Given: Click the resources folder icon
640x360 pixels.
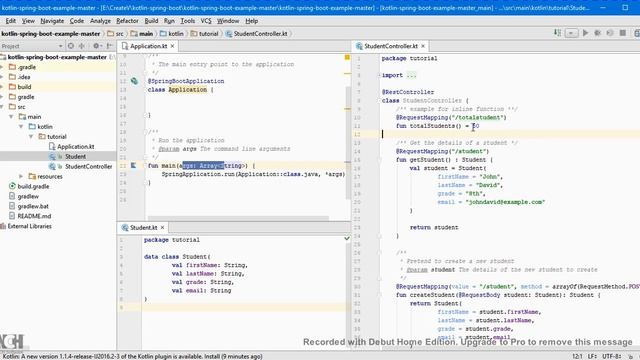Looking at the screenshot, I should point(32,176).
